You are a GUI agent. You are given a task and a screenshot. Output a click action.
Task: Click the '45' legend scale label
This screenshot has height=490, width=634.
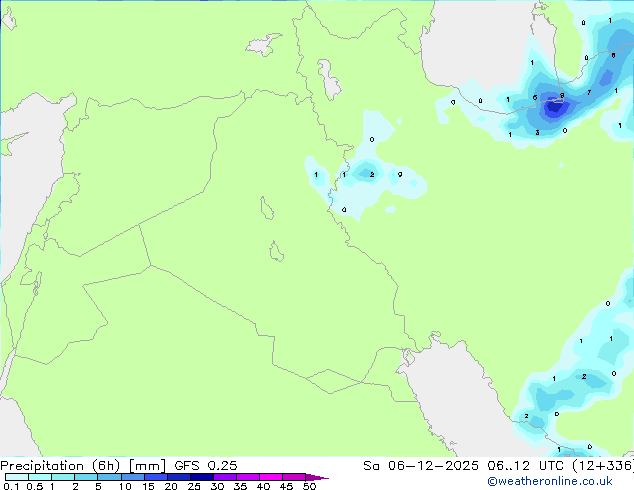tap(286, 486)
